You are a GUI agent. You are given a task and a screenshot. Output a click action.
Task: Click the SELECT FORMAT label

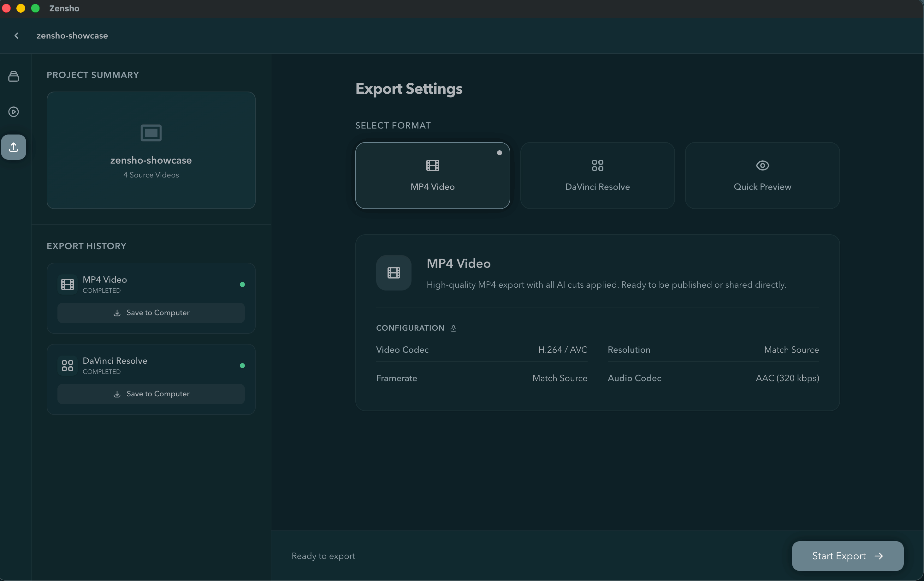[393, 126]
